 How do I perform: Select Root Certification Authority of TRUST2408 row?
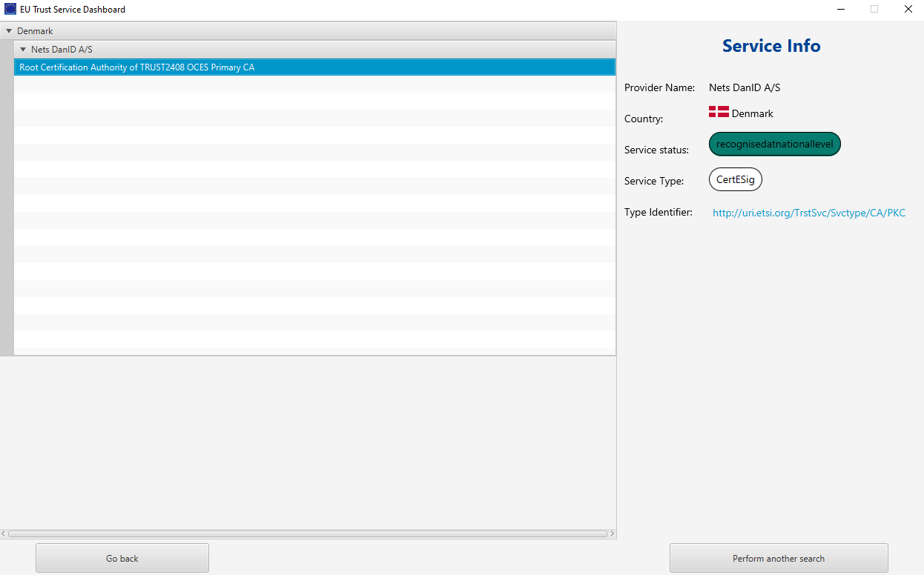click(x=314, y=67)
